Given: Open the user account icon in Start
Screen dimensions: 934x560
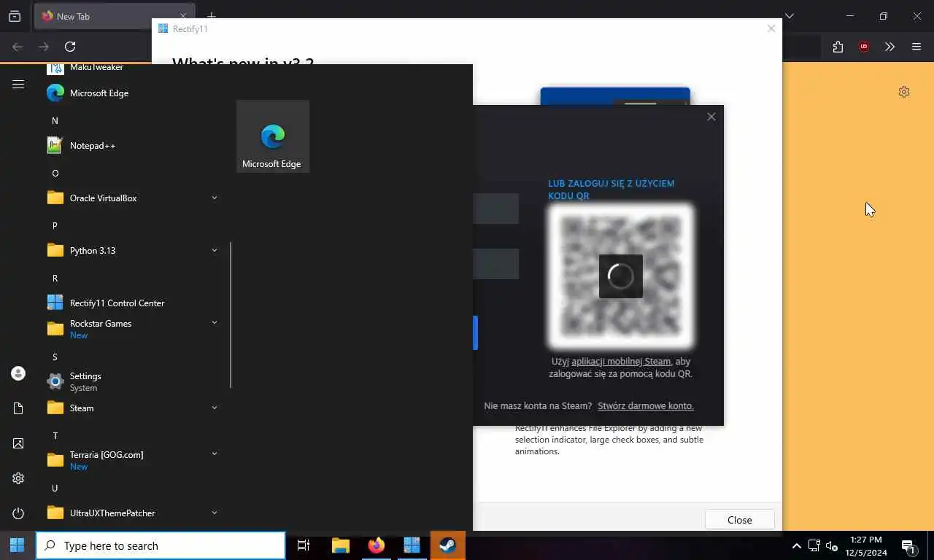Looking at the screenshot, I should [18, 373].
